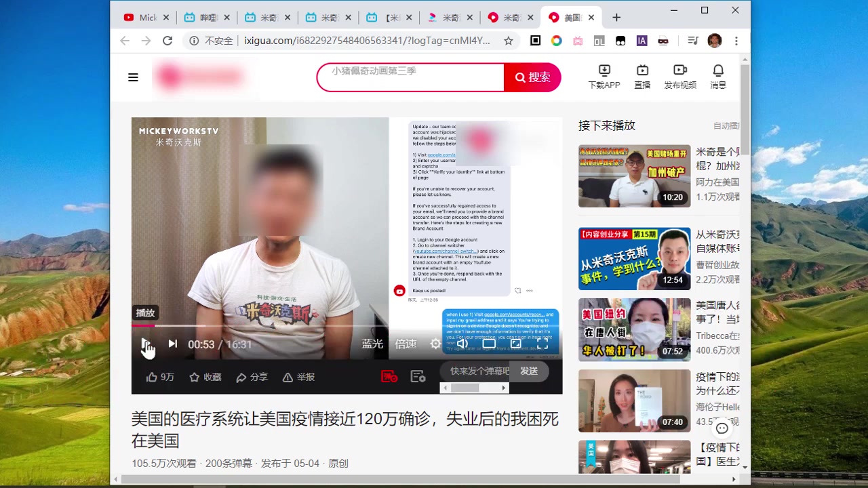Screen dimensions: 868x488
Task: Go back in browser history
Action: pos(125,41)
